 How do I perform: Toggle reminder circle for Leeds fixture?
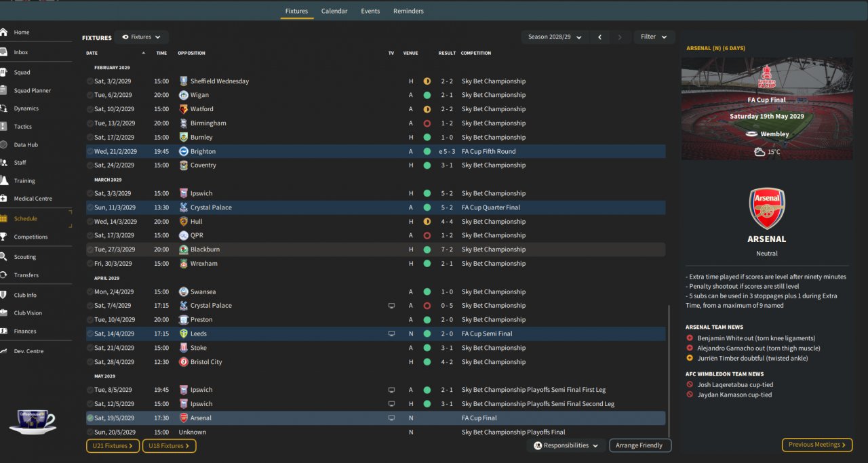tap(90, 334)
